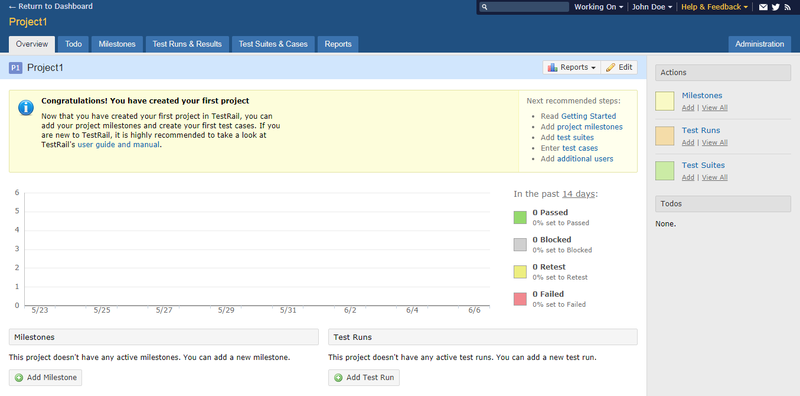Click the gray Blocked legend swatch
The height and width of the screenshot is (396, 800).
520,244
